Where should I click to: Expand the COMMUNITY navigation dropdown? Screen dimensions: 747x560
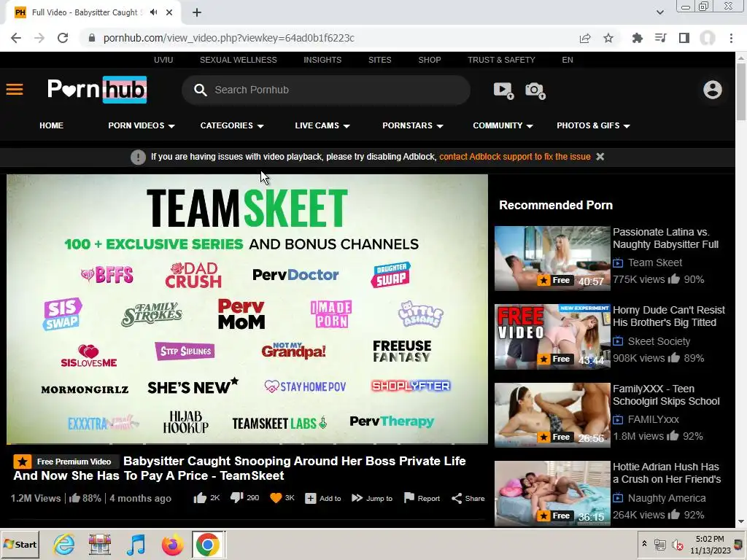503,125
